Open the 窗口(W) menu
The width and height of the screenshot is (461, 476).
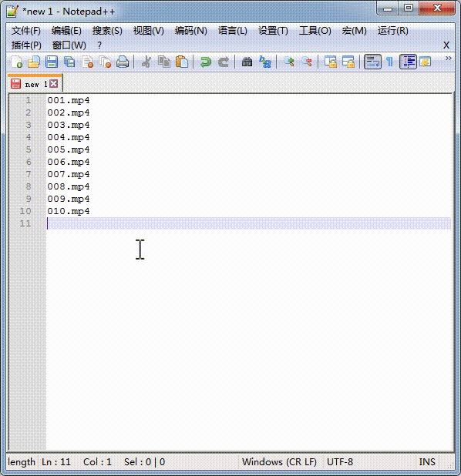[69, 45]
